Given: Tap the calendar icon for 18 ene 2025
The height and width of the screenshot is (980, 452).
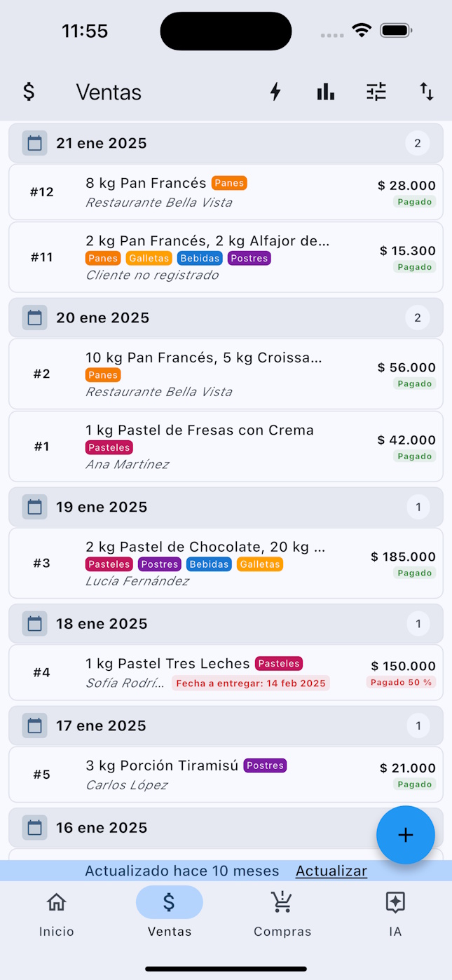Looking at the screenshot, I should tap(34, 624).
